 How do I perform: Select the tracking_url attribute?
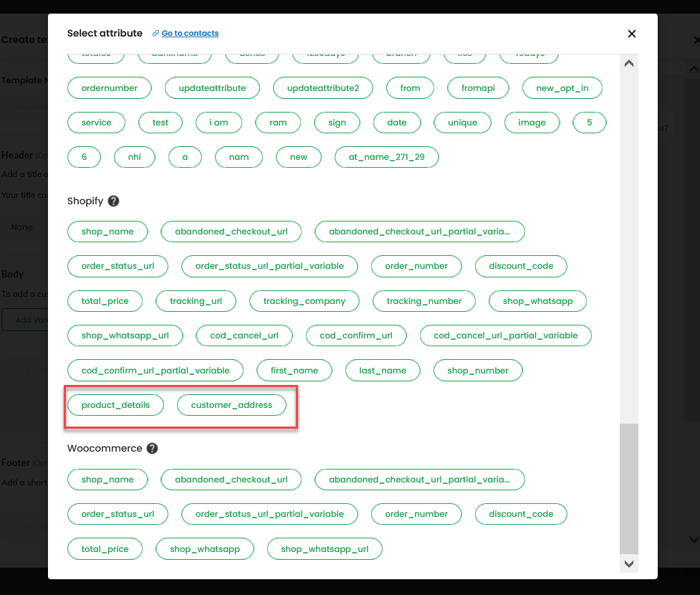(x=196, y=301)
